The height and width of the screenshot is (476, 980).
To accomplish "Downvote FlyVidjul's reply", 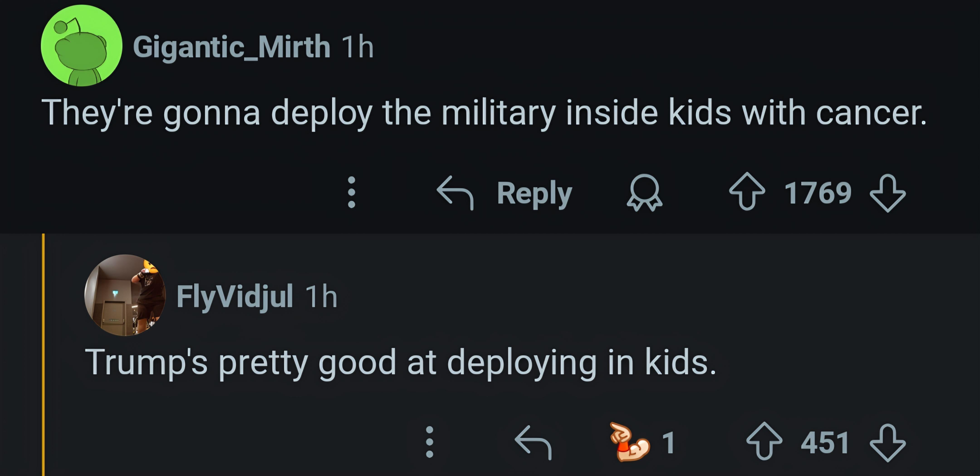I will pyautogui.click(x=887, y=442).
